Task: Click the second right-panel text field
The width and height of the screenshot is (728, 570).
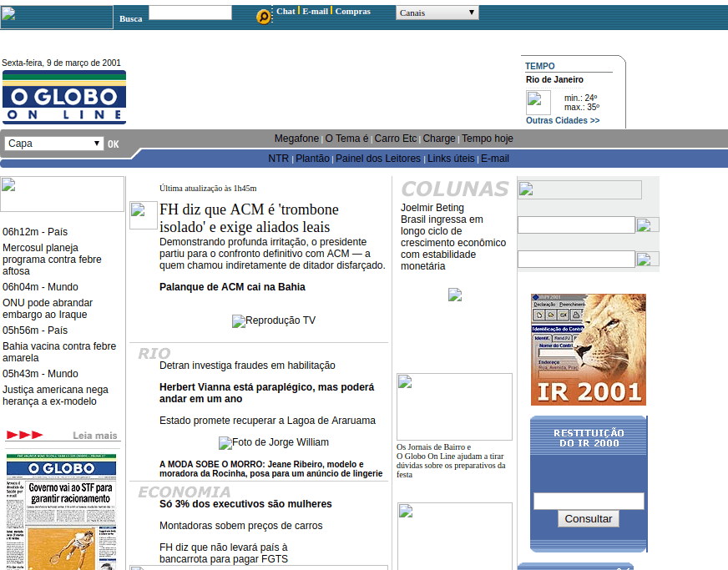Action: (x=576, y=259)
